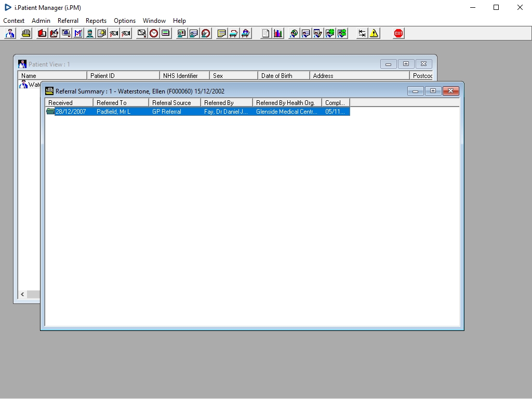Click the red EXIT stop sign icon
532x399 pixels.
point(398,33)
